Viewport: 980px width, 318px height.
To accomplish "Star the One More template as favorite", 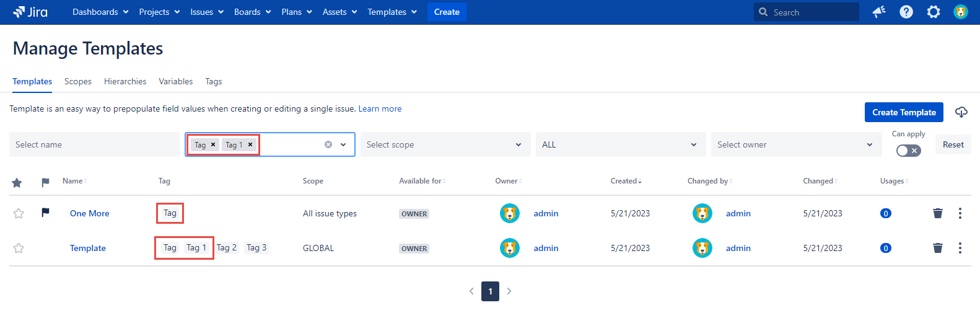I will 19,213.
